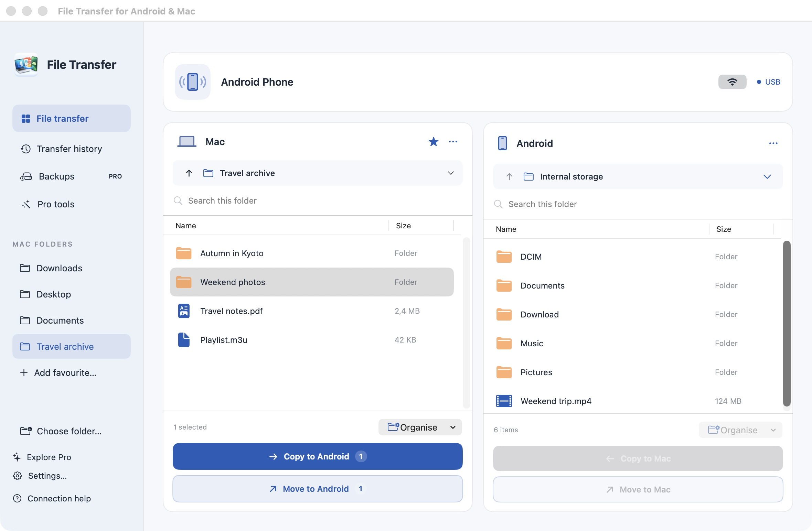
Task: Focus the Mac panel search field
Action: click(x=318, y=201)
